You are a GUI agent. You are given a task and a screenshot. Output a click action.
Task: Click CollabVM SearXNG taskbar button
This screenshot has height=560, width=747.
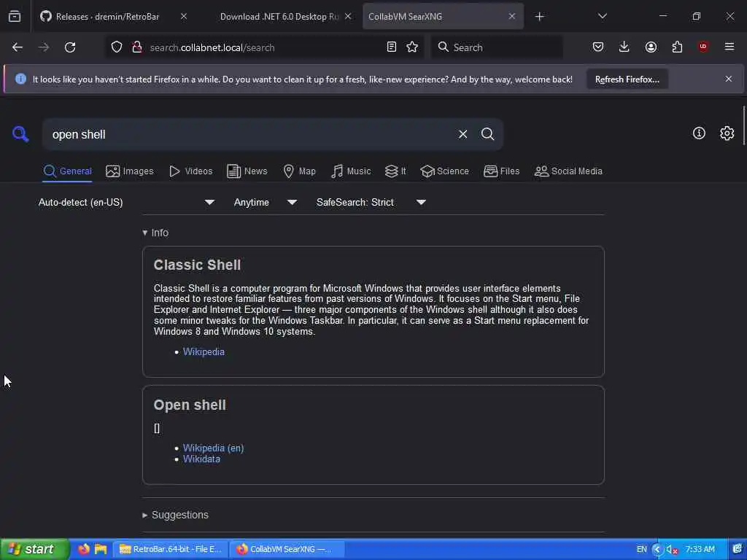(286, 549)
